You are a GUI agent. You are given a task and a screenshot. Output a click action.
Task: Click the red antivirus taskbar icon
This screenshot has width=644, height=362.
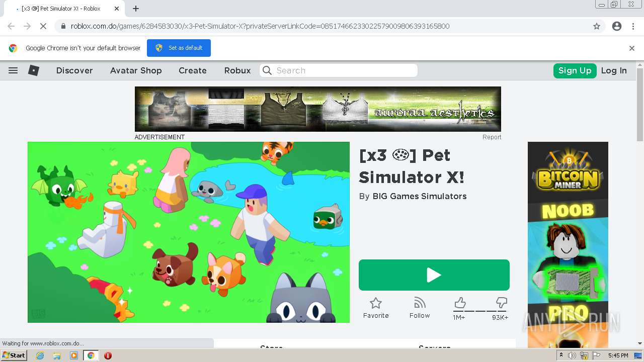108,355
